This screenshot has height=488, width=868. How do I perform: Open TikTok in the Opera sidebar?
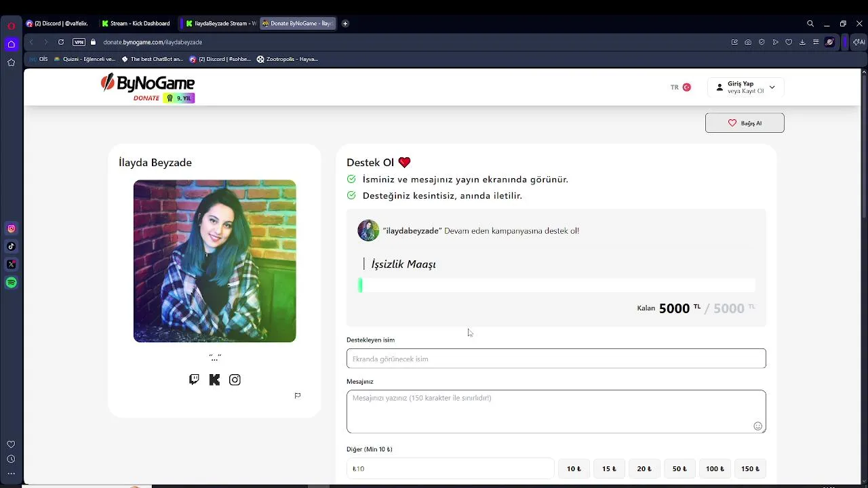[11, 247]
